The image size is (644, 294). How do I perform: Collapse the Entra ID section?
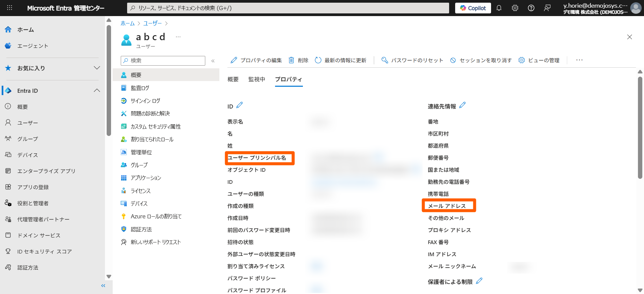pyautogui.click(x=97, y=90)
